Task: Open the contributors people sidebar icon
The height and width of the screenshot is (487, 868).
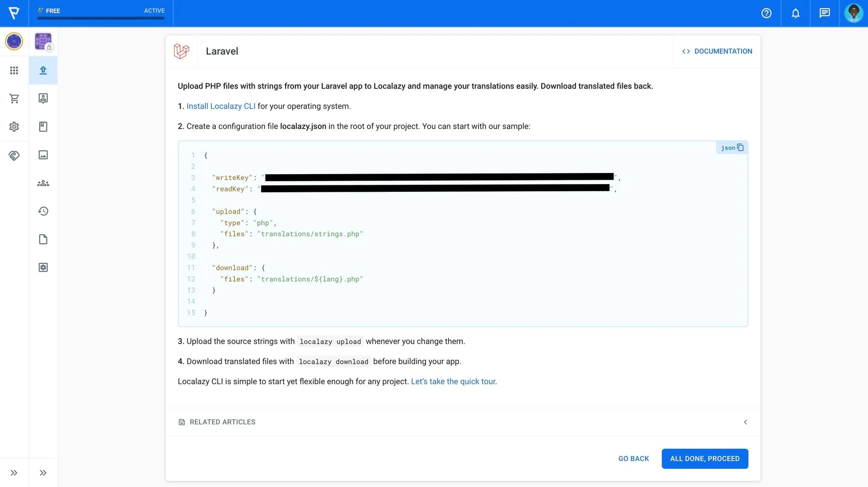Action: 43,183
